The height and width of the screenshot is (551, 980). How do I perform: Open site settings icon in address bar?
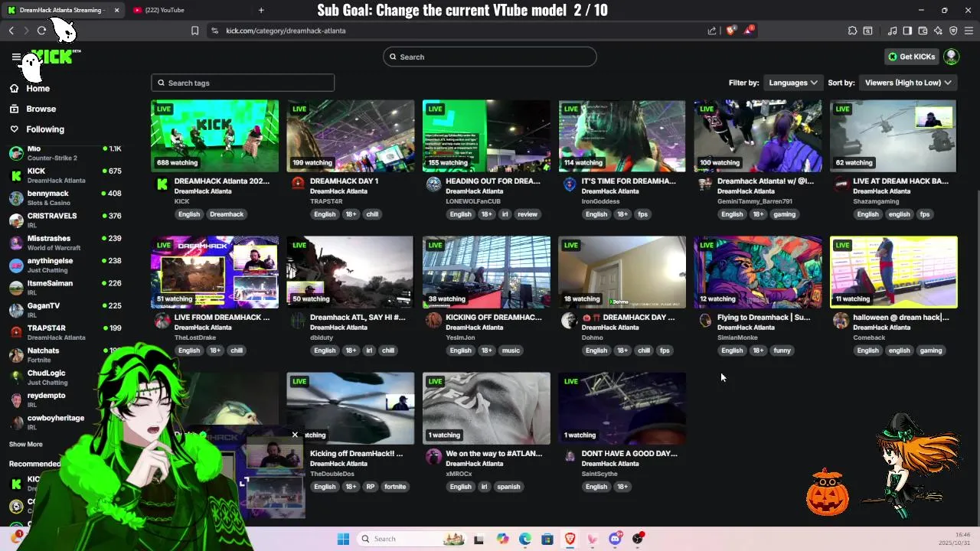(x=214, y=31)
